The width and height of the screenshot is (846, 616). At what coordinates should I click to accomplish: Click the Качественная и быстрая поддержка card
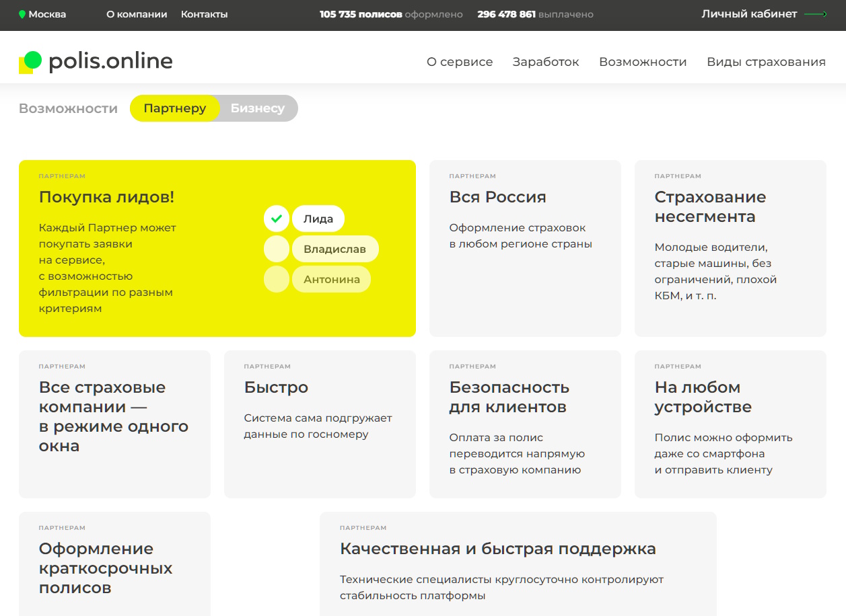point(518,564)
